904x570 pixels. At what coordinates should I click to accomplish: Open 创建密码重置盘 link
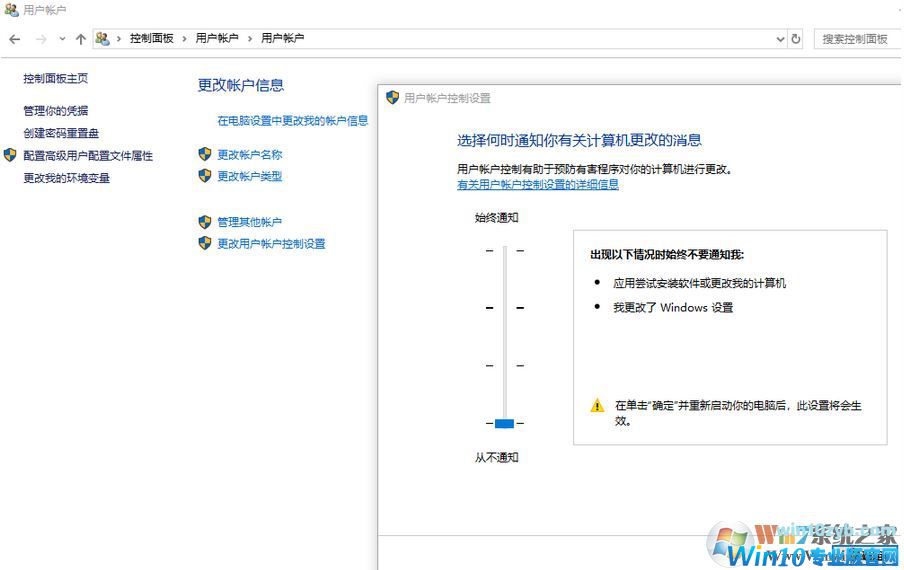coord(61,133)
